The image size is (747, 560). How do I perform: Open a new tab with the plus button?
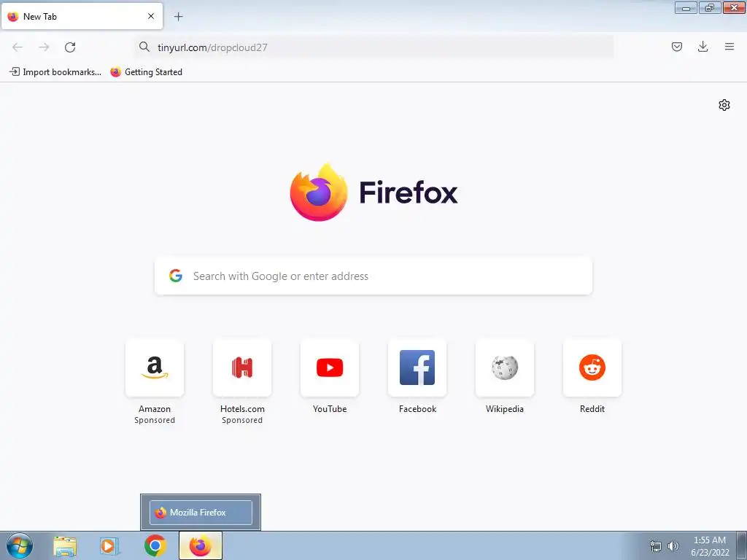[x=178, y=17]
